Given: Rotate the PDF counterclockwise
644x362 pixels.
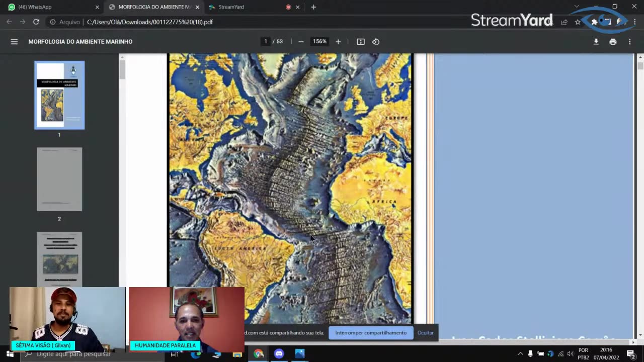Looking at the screenshot, I should [376, 42].
